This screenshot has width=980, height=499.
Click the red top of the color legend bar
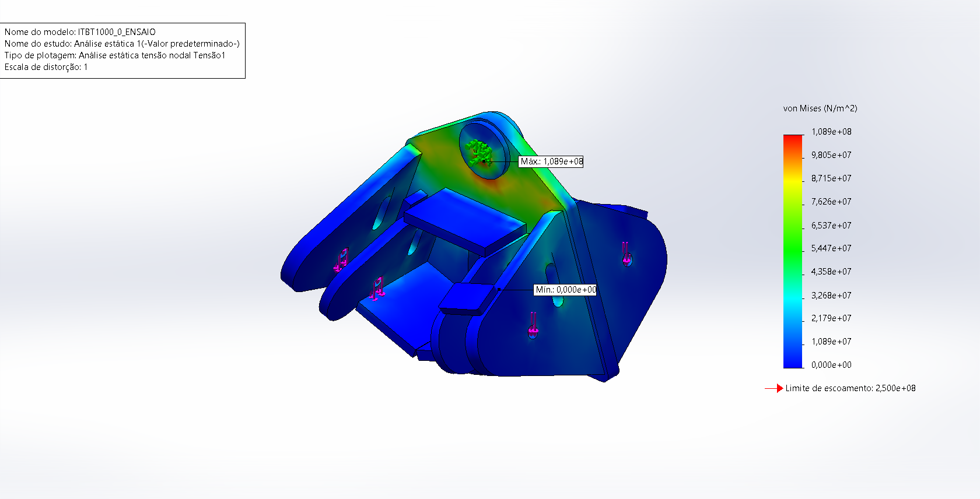click(x=793, y=140)
